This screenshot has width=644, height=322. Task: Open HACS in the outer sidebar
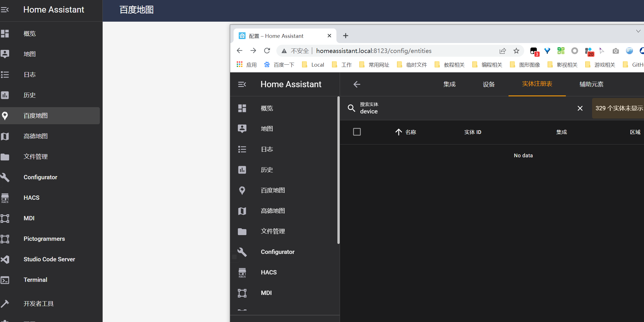coord(50,198)
